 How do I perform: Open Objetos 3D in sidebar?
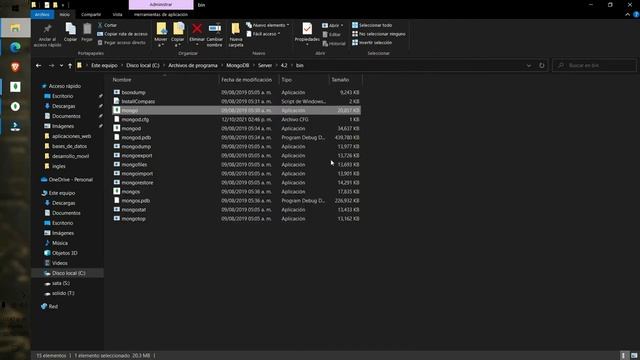(64, 253)
